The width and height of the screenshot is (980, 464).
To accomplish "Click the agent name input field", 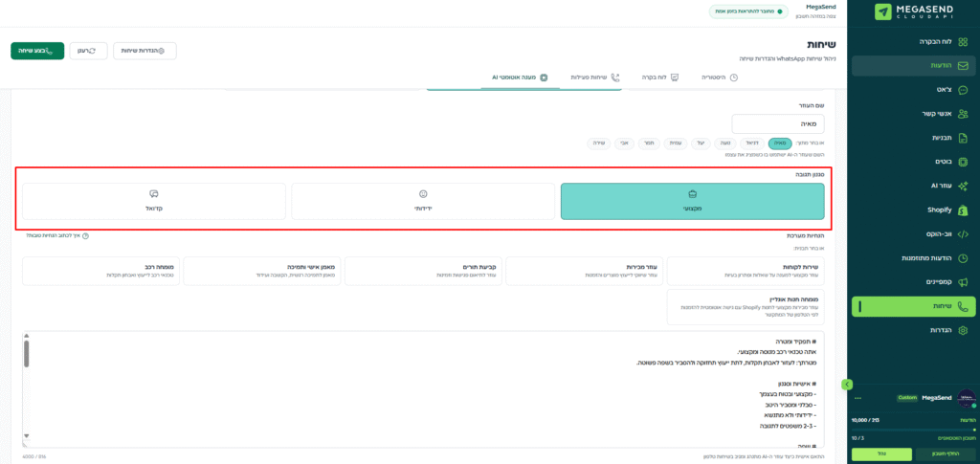I will tap(777, 124).
